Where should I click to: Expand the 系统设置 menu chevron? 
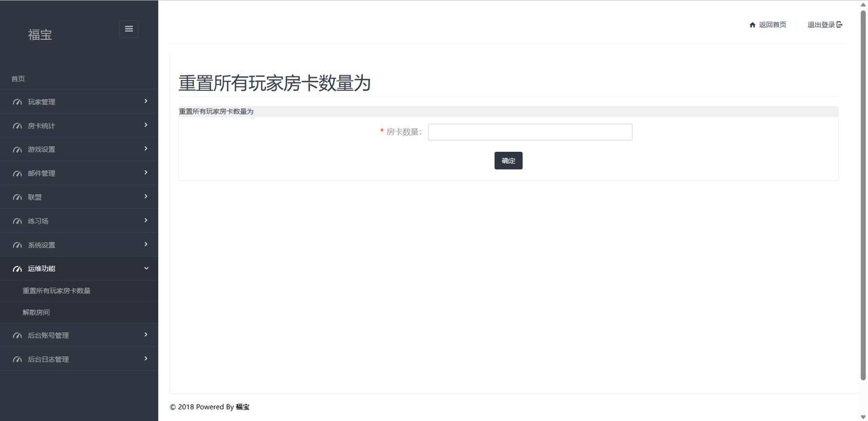(x=146, y=244)
